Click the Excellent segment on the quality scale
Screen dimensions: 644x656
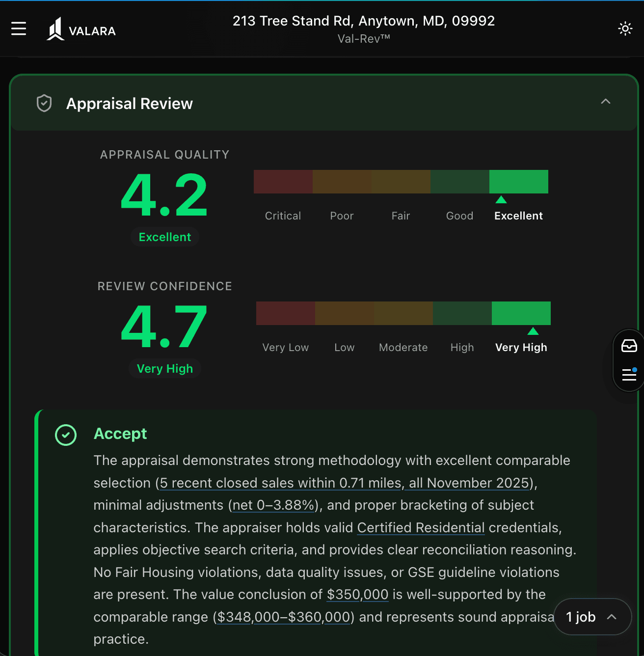(x=518, y=181)
